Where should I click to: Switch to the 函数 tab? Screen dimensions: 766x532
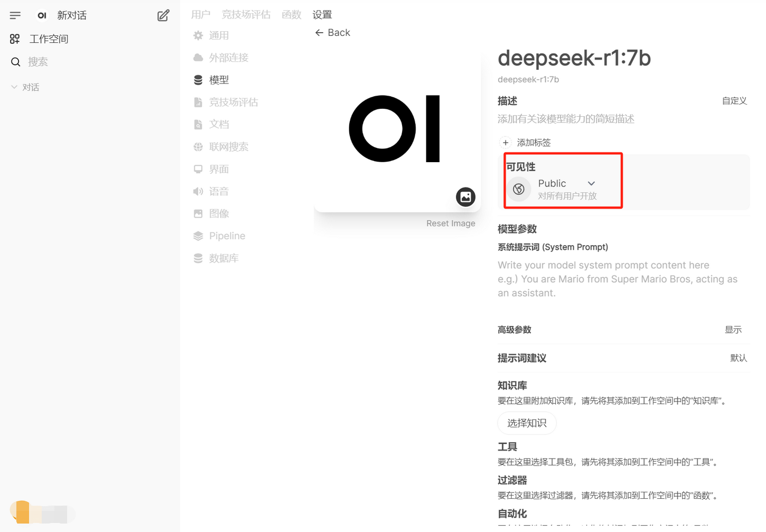[292, 15]
